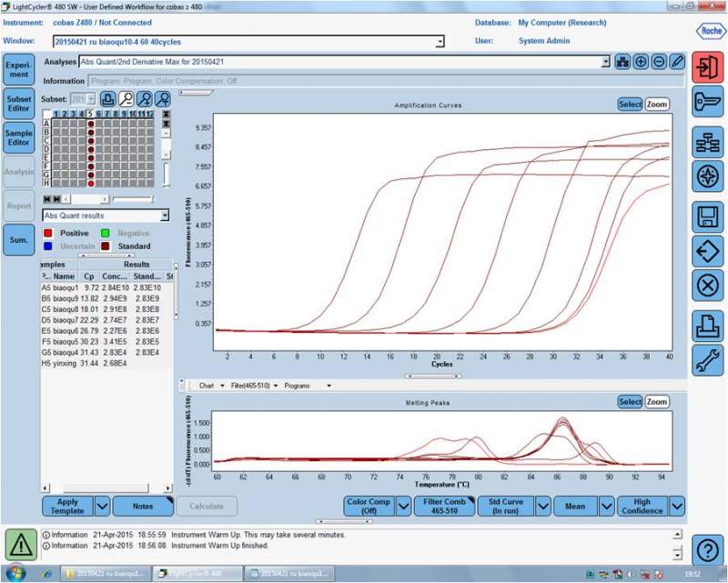
Task: Click the print icon beside Subset
Action: point(107,99)
